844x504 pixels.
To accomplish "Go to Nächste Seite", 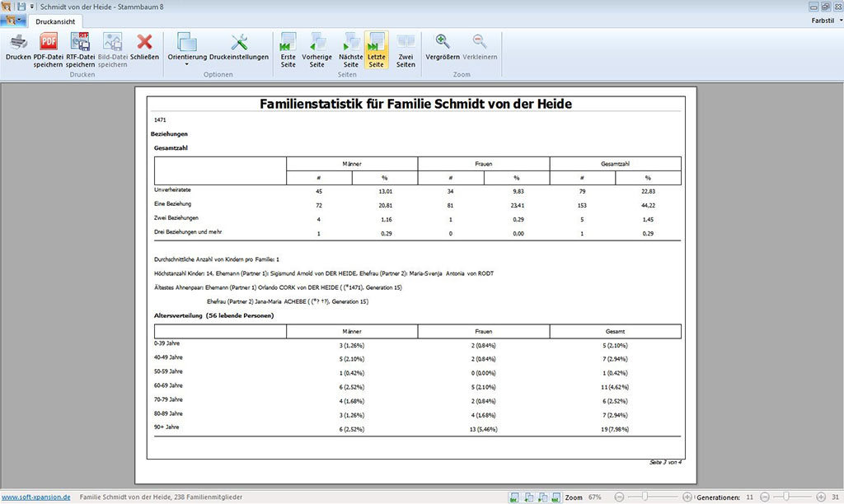I will (x=351, y=50).
